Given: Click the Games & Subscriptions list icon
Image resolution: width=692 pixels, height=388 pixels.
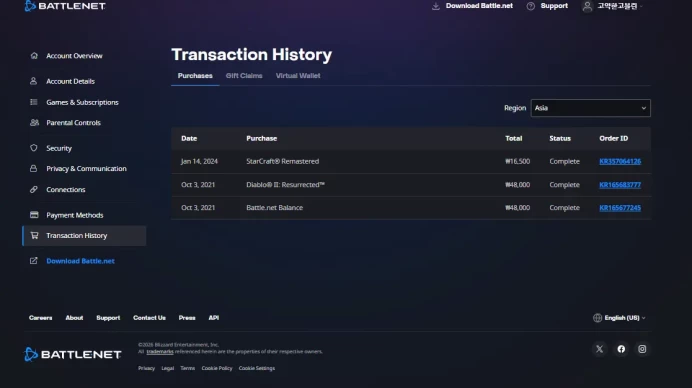Looking at the screenshot, I should [x=34, y=102].
